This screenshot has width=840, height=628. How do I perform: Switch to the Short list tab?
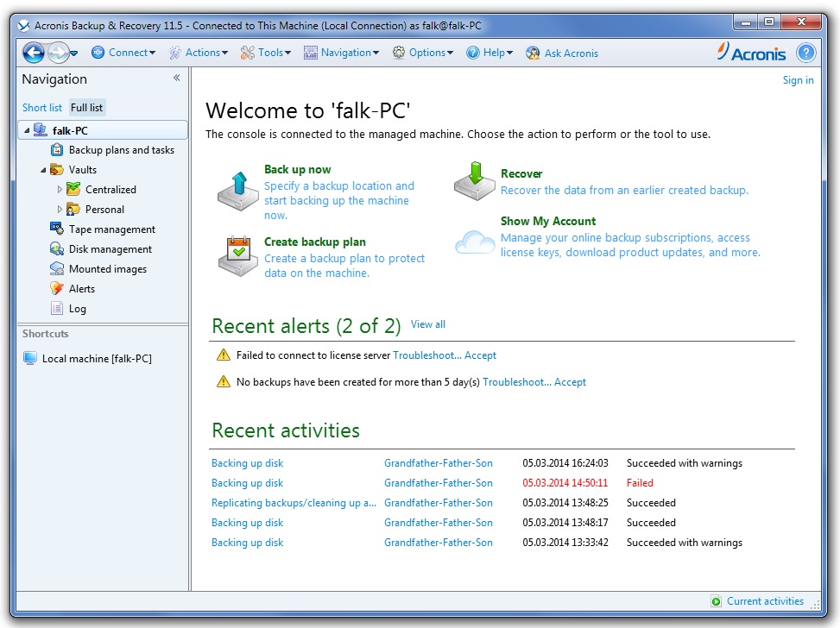[42, 108]
